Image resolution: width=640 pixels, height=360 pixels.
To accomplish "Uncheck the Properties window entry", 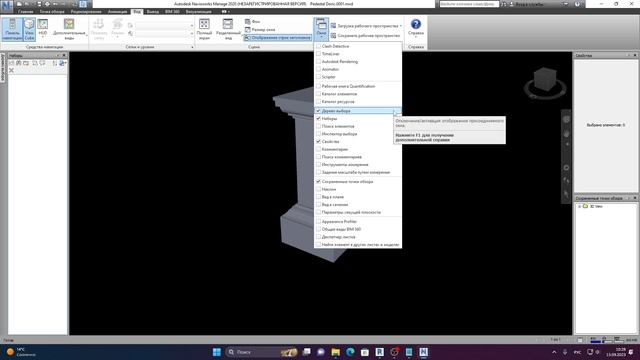I will pyautogui.click(x=358, y=142).
